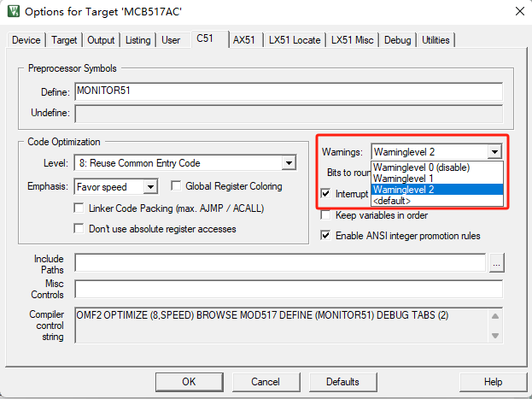The height and width of the screenshot is (399, 532).
Task: Check Don't use absolute register accesses
Action: click(80, 228)
